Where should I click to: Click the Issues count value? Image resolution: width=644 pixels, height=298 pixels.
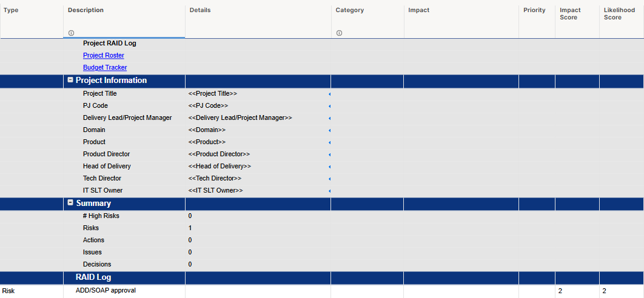click(190, 252)
